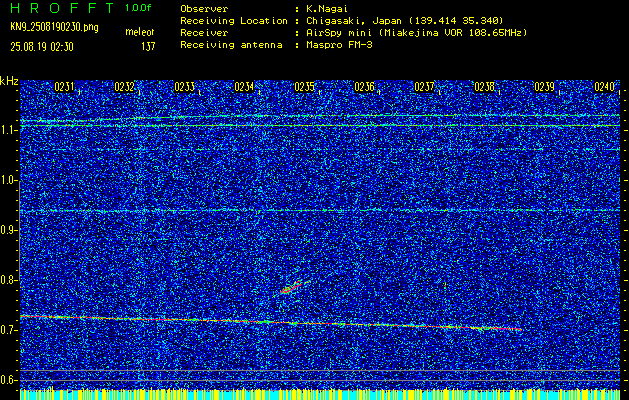Click the 0236 time marker

(x=364, y=87)
